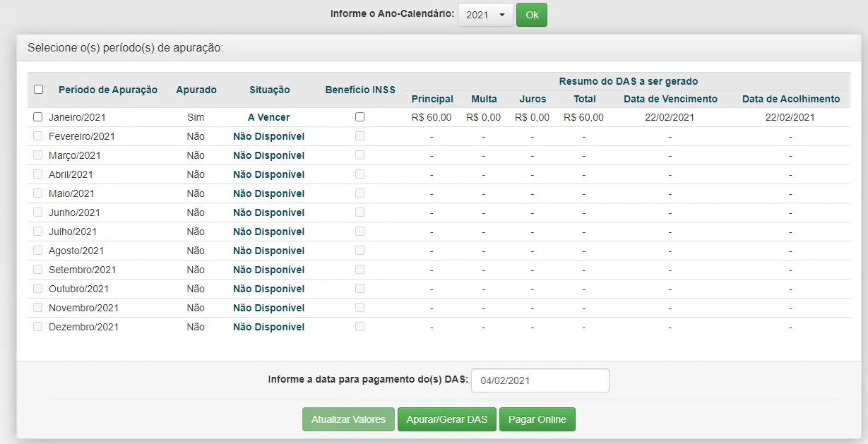This screenshot has width=868, height=444.
Task: Click the Junho/2021 period checkbox
Action: coord(38,212)
